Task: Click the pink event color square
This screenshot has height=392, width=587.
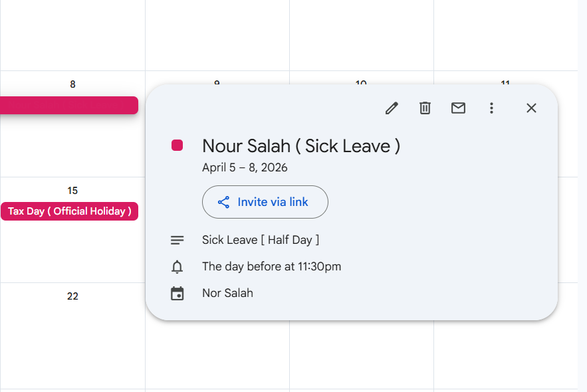Action: pyautogui.click(x=177, y=146)
